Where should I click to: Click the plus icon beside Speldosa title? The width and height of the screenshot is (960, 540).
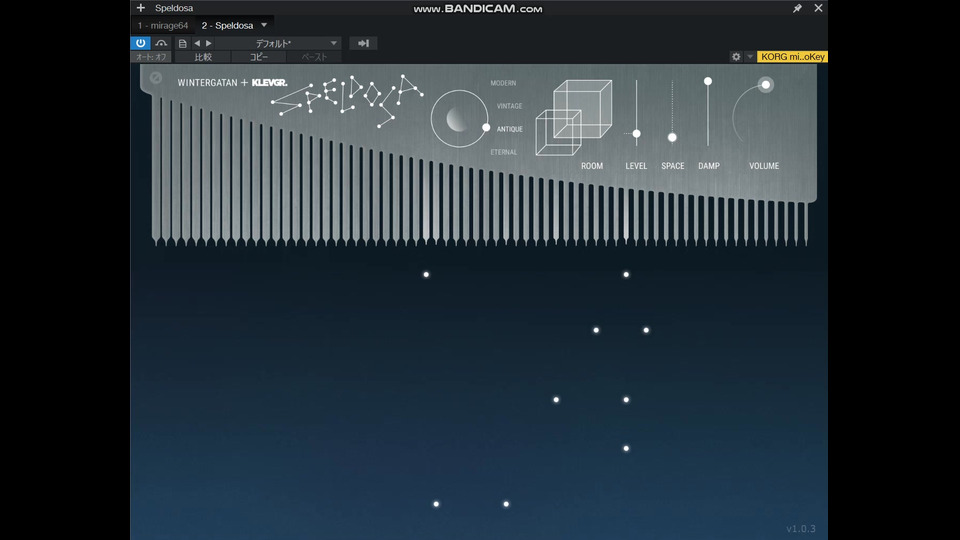tap(141, 8)
